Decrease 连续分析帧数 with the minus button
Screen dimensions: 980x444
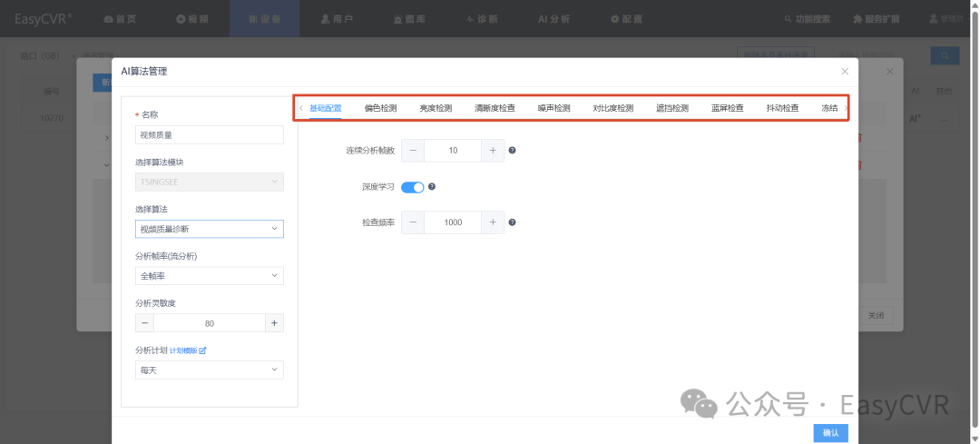tap(413, 150)
